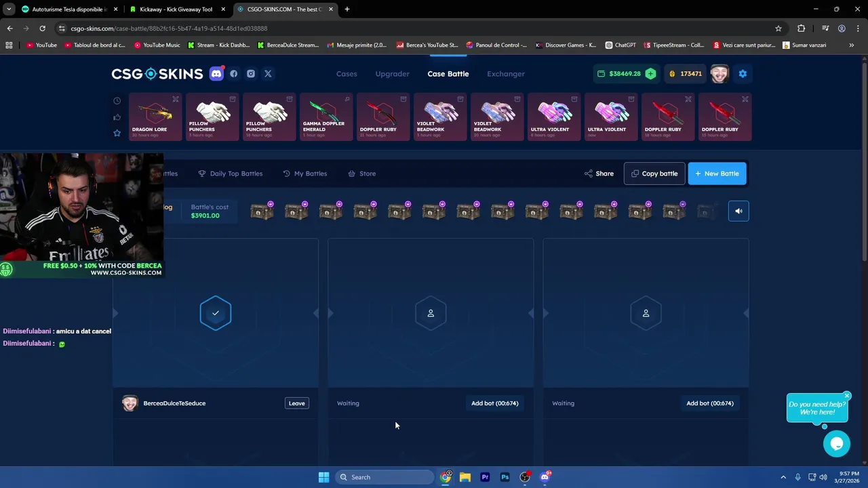Add bot to second player slot

[x=495, y=403]
